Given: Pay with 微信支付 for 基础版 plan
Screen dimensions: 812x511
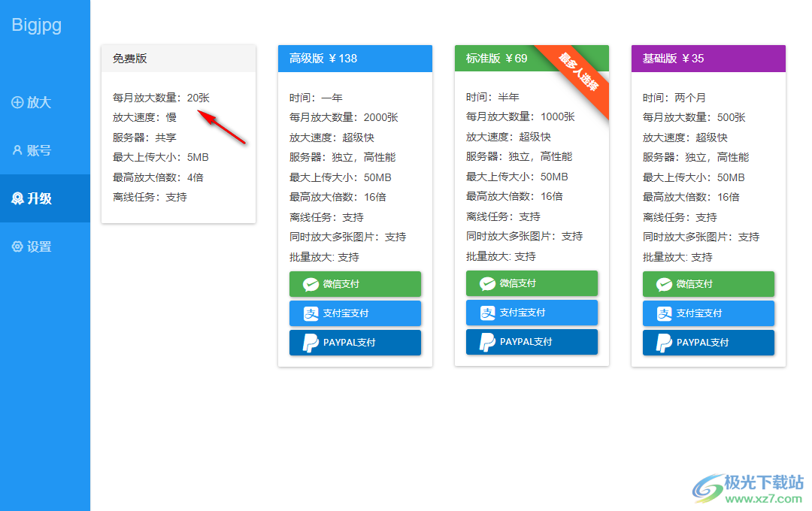Looking at the screenshot, I should (x=707, y=284).
